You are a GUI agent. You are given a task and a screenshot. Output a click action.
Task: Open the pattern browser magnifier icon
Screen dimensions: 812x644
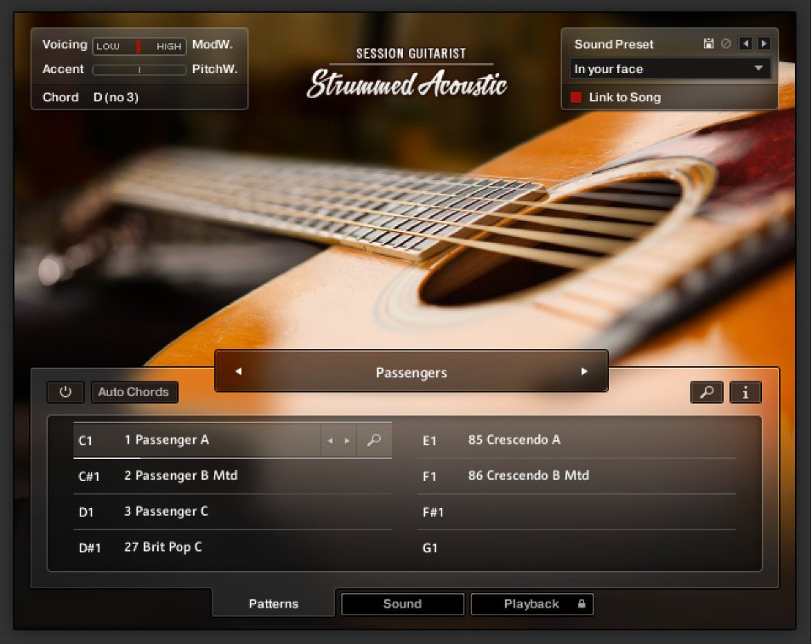pos(707,392)
